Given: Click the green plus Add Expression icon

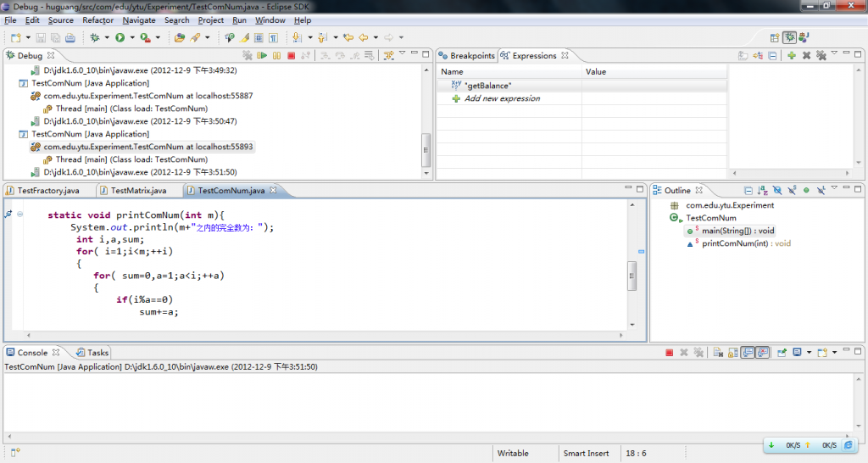Looking at the screenshot, I should [x=791, y=56].
